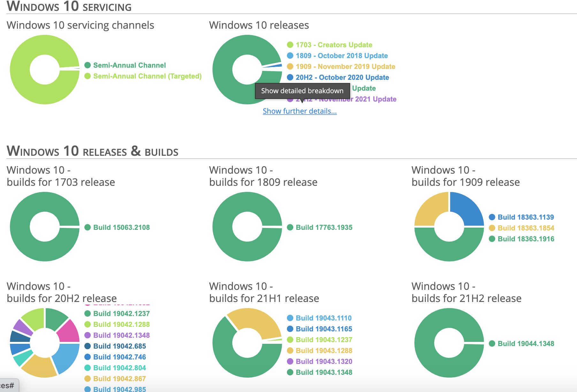Select Build 19043.1165 legend entry
This screenshot has height=392, width=577.
tap(319, 329)
